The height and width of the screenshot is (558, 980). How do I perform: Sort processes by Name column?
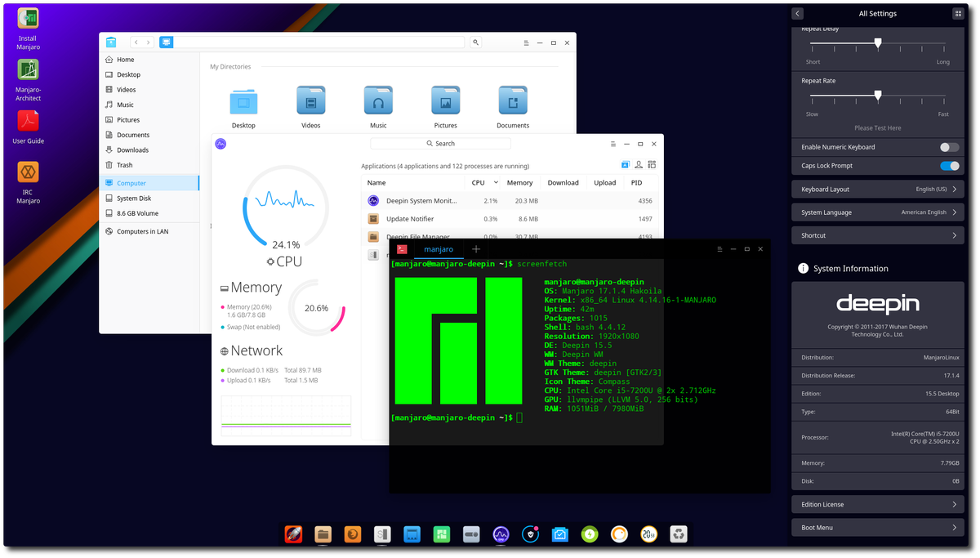click(413, 183)
